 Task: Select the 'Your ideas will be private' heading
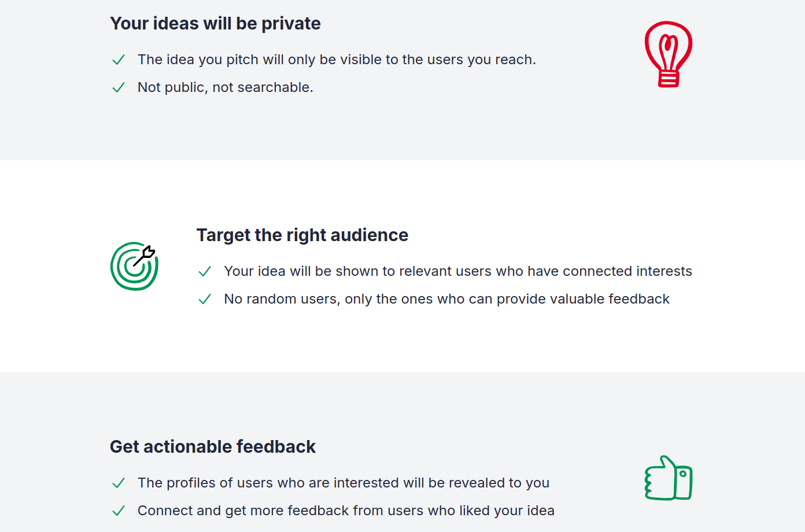coord(215,24)
